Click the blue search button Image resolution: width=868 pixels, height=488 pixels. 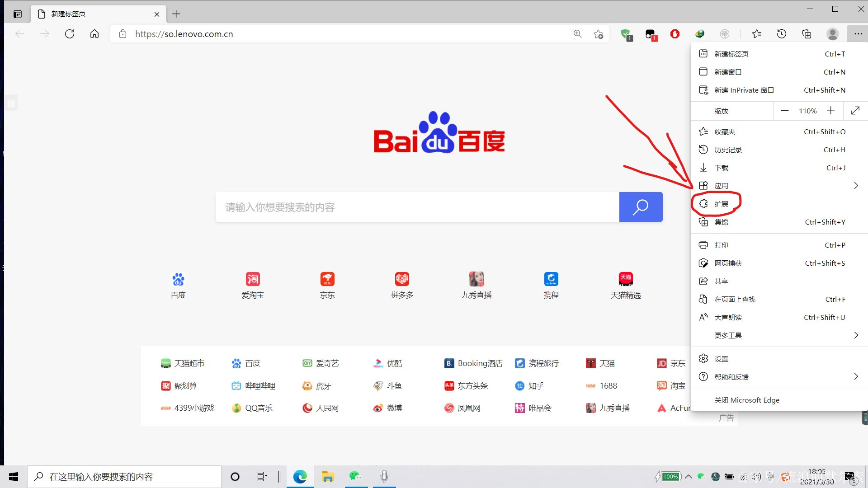point(641,207)
